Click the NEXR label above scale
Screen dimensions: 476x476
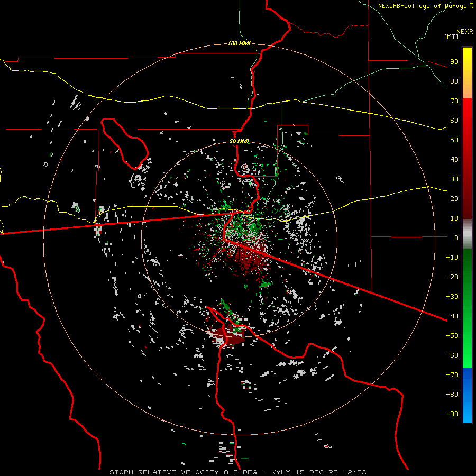point(465,32)
